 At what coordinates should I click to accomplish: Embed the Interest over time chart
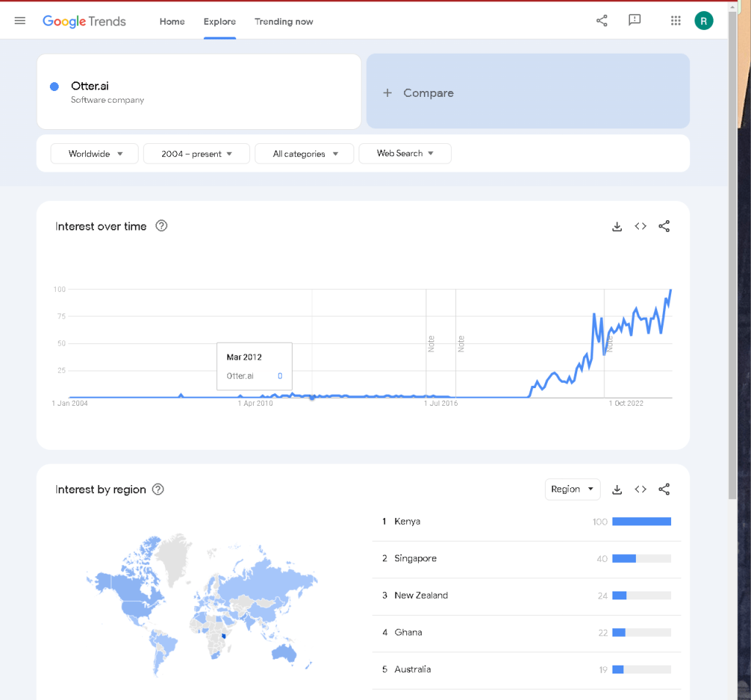coord(640,226)
